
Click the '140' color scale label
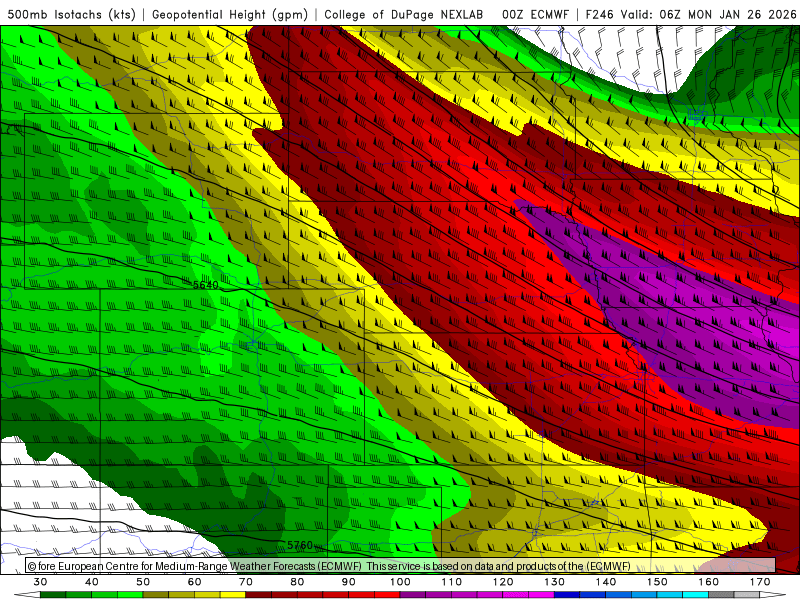pos(606,582)
